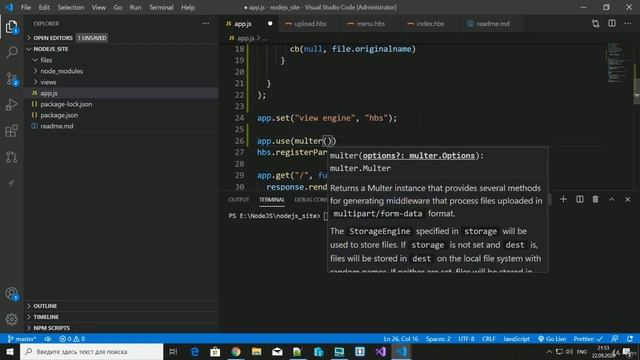Click the CRLF line ending item
This screenshot has height=360, width=640.
(x=488, y=339)
